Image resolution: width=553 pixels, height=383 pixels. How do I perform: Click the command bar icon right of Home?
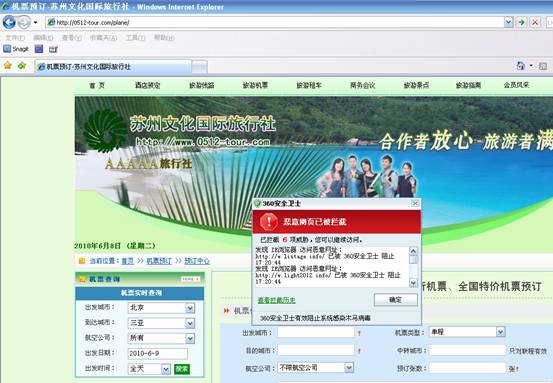click(543, 66)
